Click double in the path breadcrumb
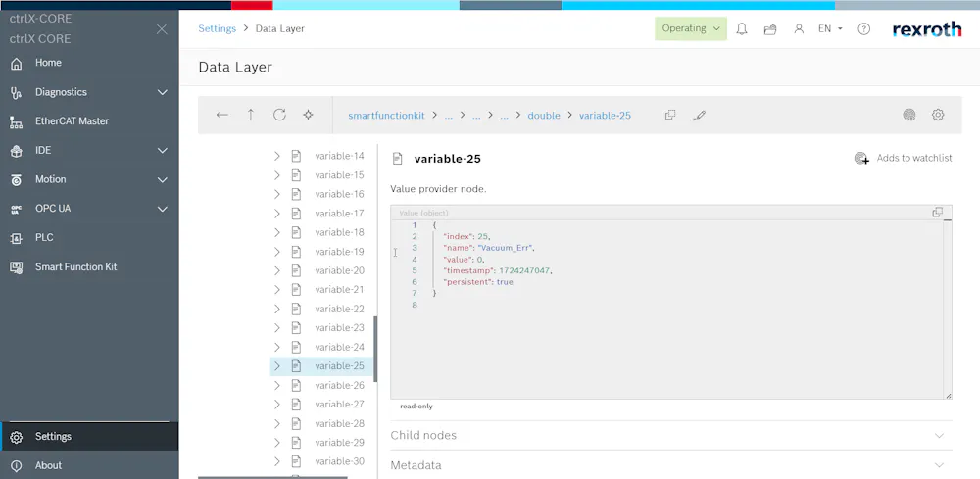Viewport: 980px width, 479px height. [544, 116]
